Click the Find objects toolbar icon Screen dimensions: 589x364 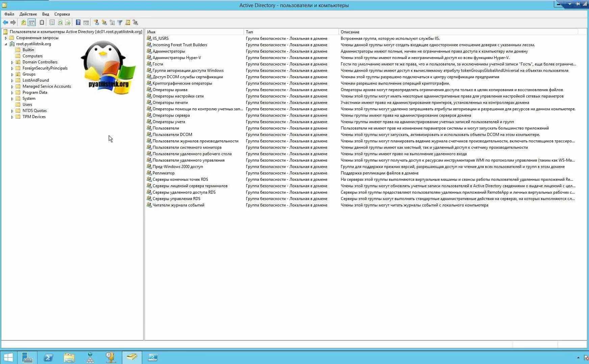(128, 23)
